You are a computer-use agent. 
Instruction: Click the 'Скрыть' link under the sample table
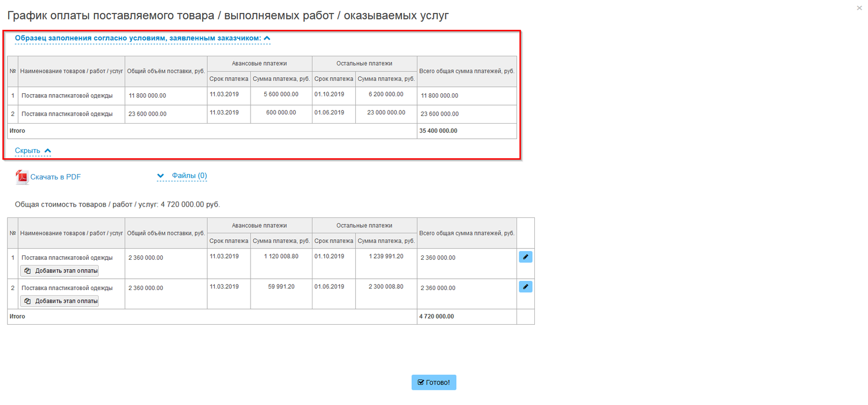[28, 151]
